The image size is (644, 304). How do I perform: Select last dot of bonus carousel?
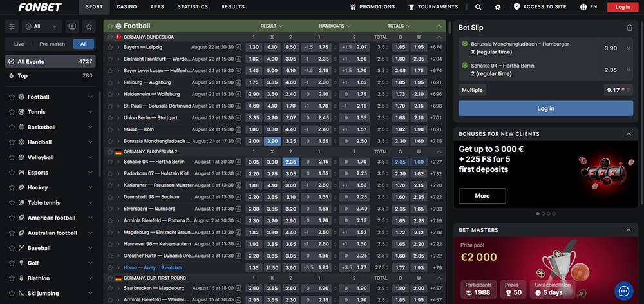(554, 214)
